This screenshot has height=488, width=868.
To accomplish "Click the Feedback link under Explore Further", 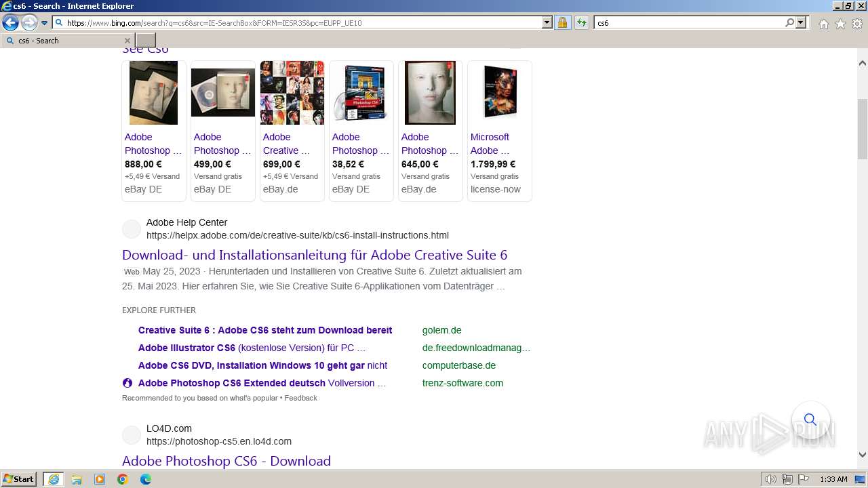I will pos(301,398).
